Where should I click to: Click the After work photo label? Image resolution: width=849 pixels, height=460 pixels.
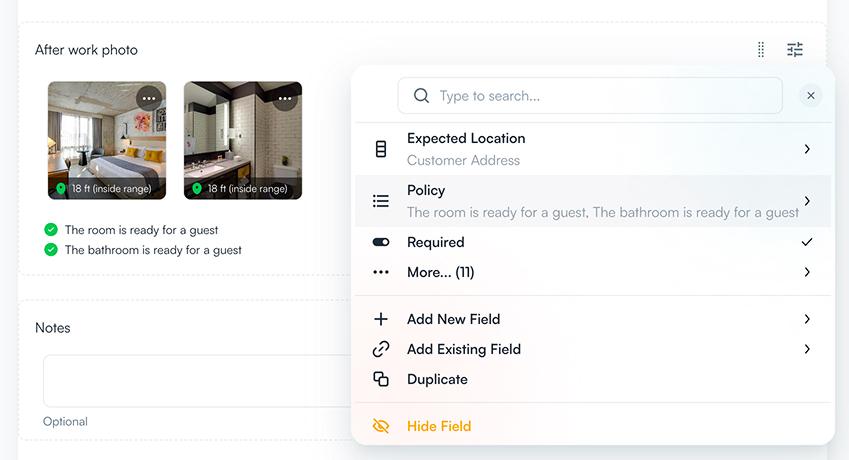pyautogui.click(x=86, y=50)
